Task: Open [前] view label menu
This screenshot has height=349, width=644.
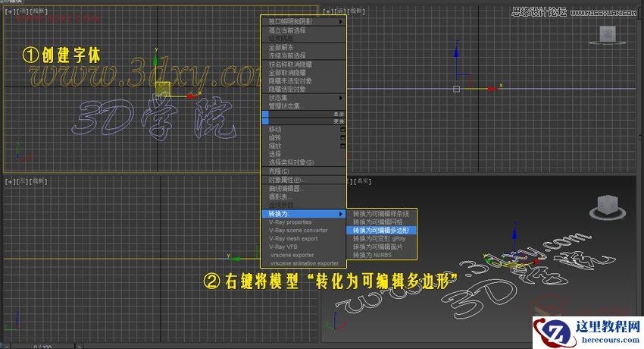Action: [x=339, y=11]
